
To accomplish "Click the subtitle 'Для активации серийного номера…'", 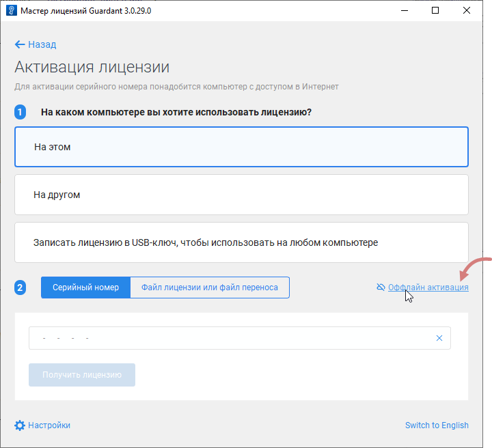I will tap(176, 87).
